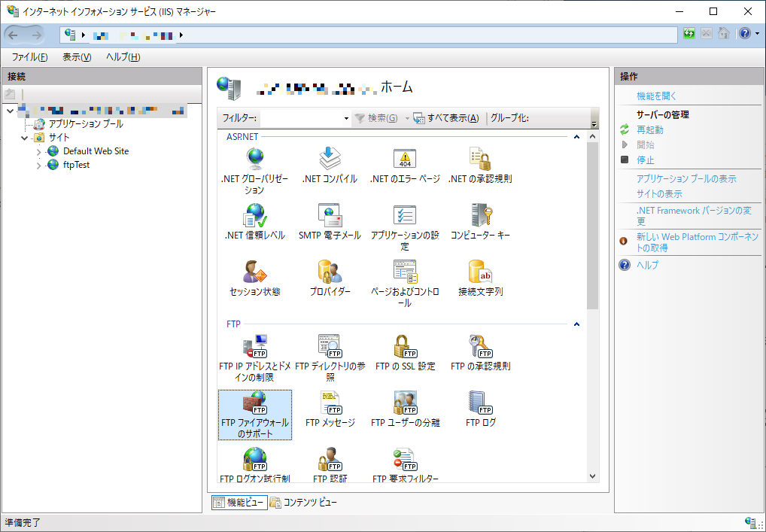Switch to 機能ビュー tab

tap(239, 502)
